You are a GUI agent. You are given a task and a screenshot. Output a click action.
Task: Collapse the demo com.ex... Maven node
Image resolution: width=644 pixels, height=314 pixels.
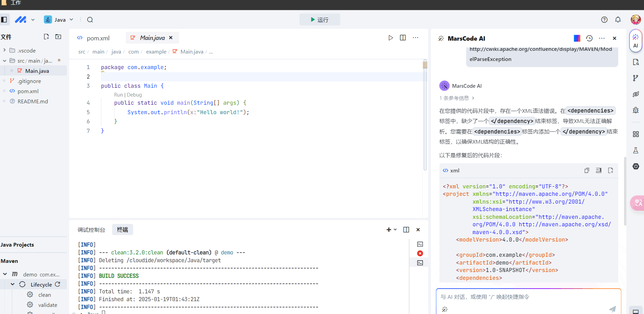point(5,274)
